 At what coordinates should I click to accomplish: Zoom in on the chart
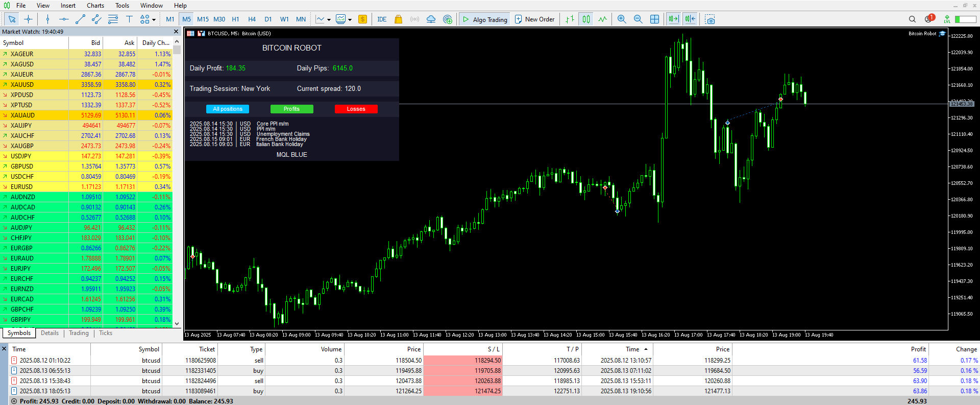622,19
